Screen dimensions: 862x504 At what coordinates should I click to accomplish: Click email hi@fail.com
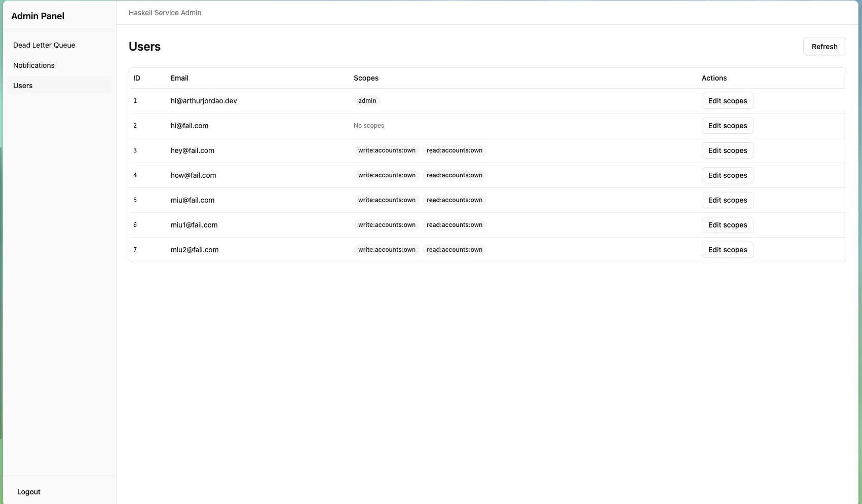click(190, 126)
